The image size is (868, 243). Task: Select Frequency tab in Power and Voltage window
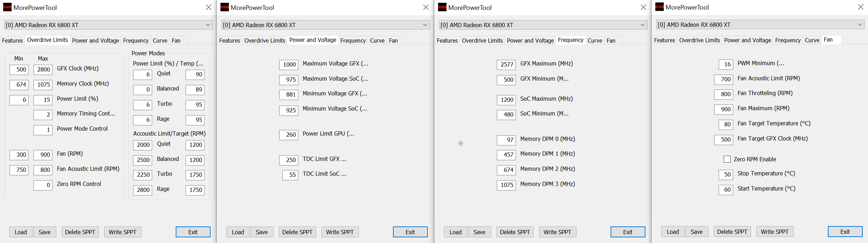pos(353,40)
